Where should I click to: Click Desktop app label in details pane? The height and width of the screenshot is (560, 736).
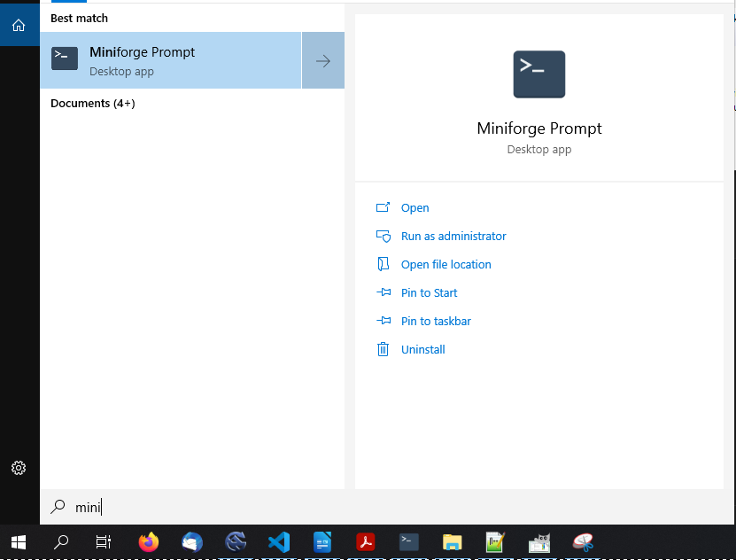(539, 149)
